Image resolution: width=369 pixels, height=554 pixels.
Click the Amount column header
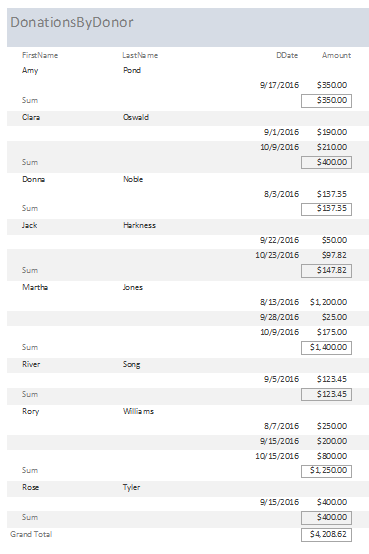pos(336,55)
